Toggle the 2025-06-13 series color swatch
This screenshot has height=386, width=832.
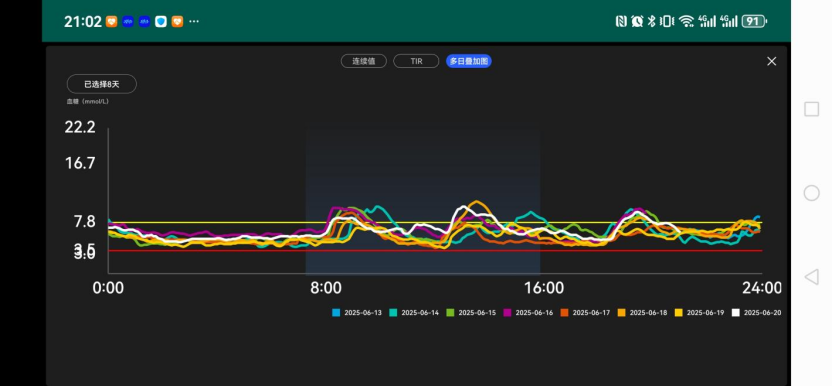(x=336, y=313)
